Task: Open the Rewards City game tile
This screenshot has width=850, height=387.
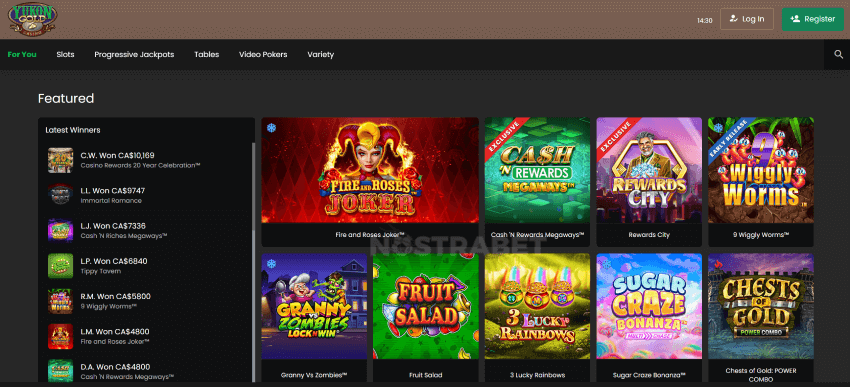Action: click(x=649, y=170)
